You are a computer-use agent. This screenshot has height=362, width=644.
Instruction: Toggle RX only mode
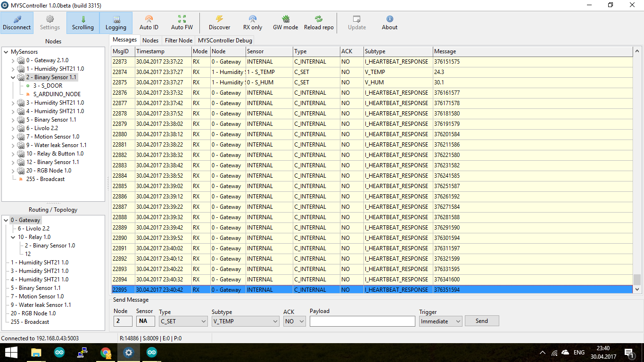tap(253, 23)
